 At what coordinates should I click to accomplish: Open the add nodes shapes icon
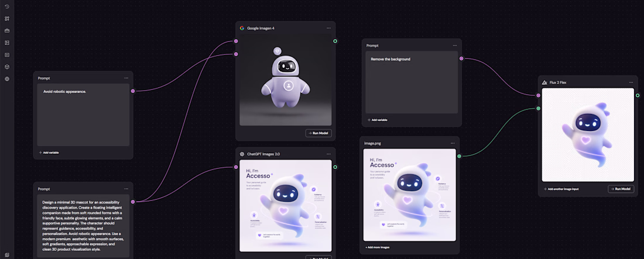point(7,19)
